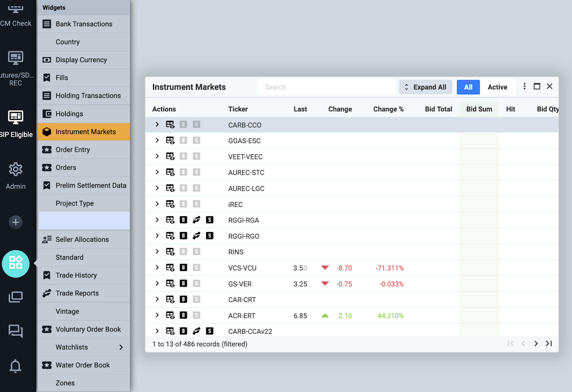Open the three-dot options menu in Instrument Markets

pyautogui.click(x=524, y=87)
